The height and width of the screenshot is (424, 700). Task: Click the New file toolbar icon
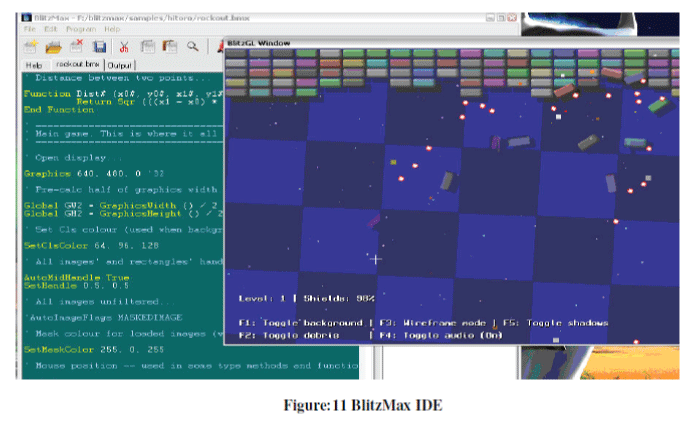32,46
